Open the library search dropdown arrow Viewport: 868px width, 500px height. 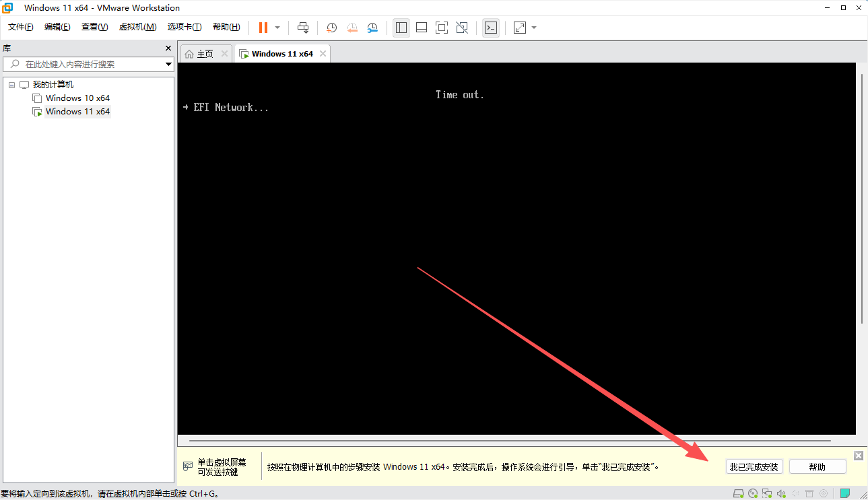(168, 64)
